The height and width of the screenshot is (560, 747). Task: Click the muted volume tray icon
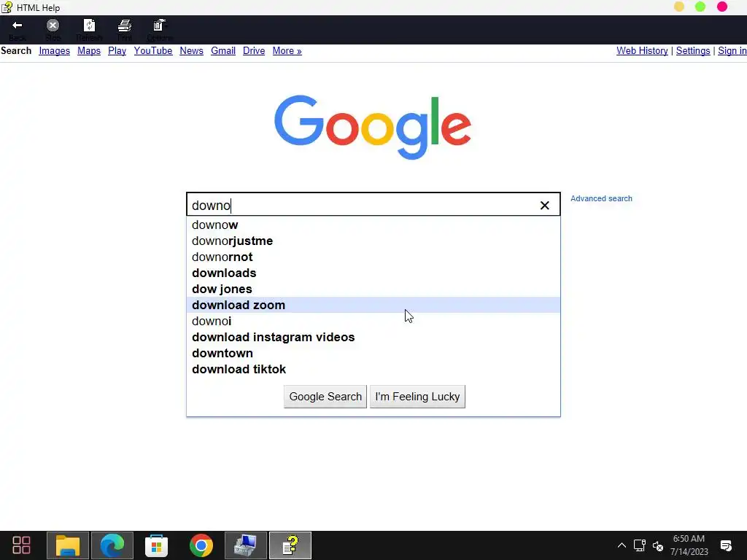pos(658,545)
